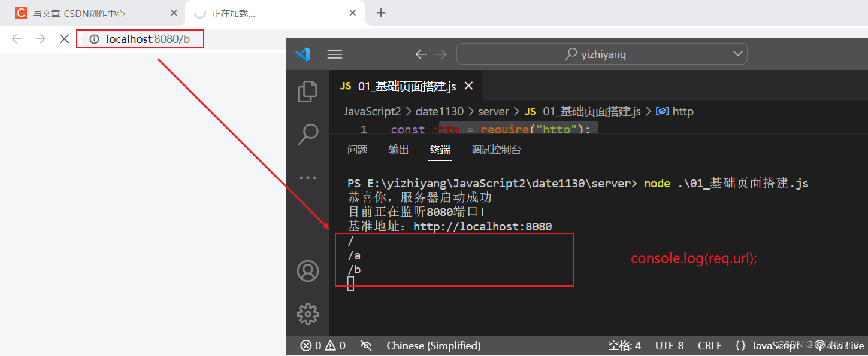Switch to the 终端 panel tab
Screen dimensions: 868x356
tap(440, 150)
